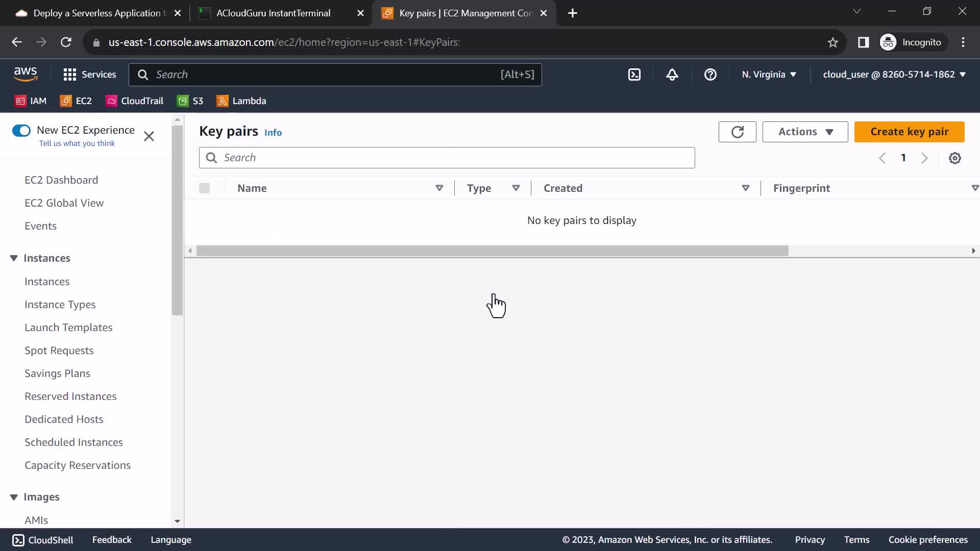Open the CloudTrail shortcut in favorites bar
The width and height of the screenshot is (980, 551).
pos(134,101)
